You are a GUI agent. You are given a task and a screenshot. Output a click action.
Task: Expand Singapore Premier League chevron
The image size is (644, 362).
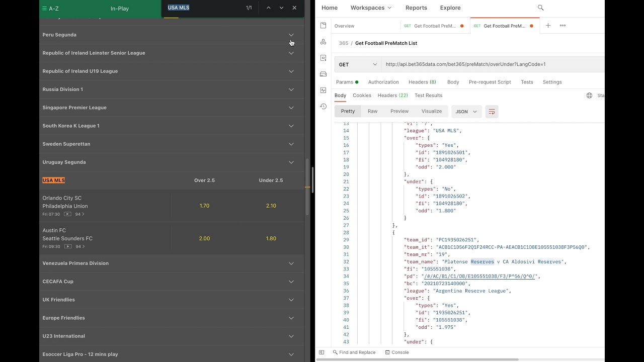coord(291,108)
